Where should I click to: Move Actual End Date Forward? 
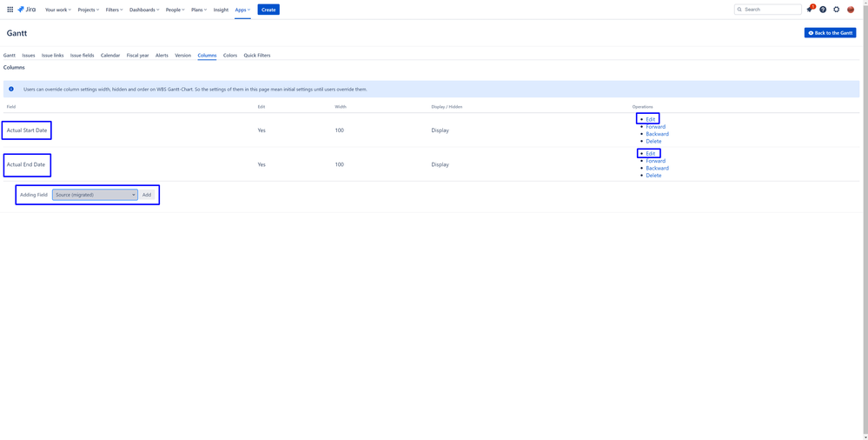(x=655, y=161)
